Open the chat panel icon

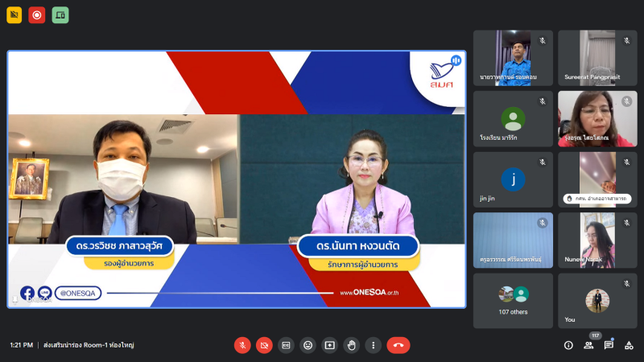tap(609, 345)
